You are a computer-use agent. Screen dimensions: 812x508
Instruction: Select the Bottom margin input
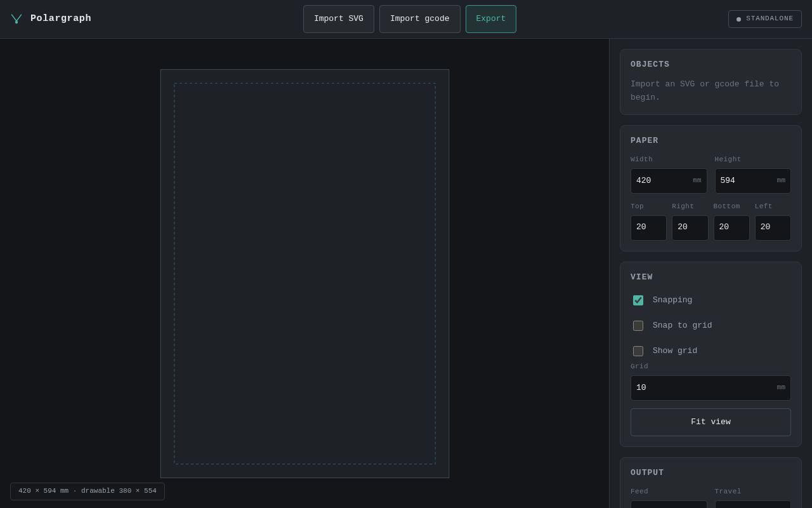[x=731, y=228]
